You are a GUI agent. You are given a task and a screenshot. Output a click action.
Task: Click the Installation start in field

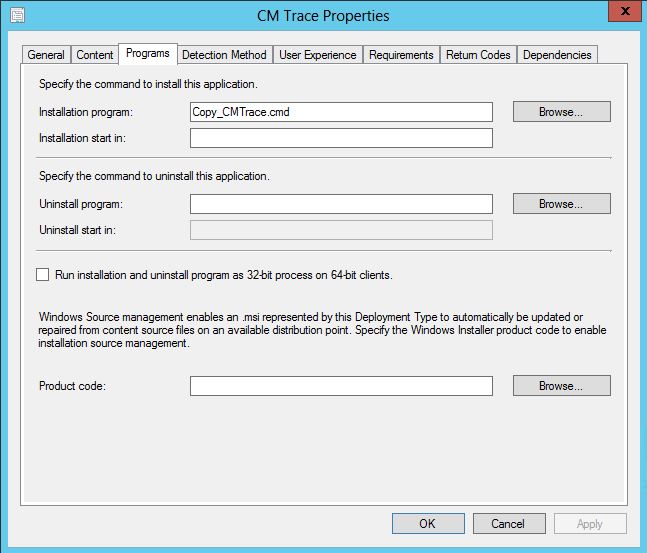point(341,138)
